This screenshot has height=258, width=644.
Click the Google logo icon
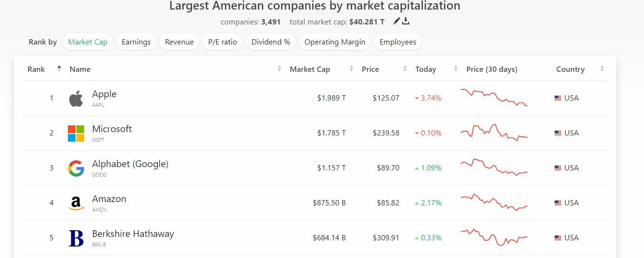[76, 168]
